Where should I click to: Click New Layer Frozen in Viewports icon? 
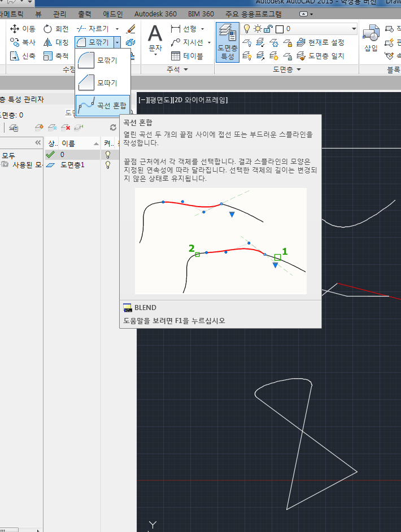pos(53,128)
